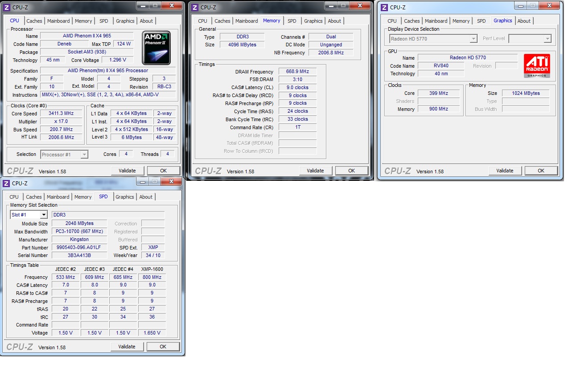Click the XMP-1600 frequency 800 MHz cell
Image resolution: width=568 pixels, height=392 pixels.
coord(152,277)
